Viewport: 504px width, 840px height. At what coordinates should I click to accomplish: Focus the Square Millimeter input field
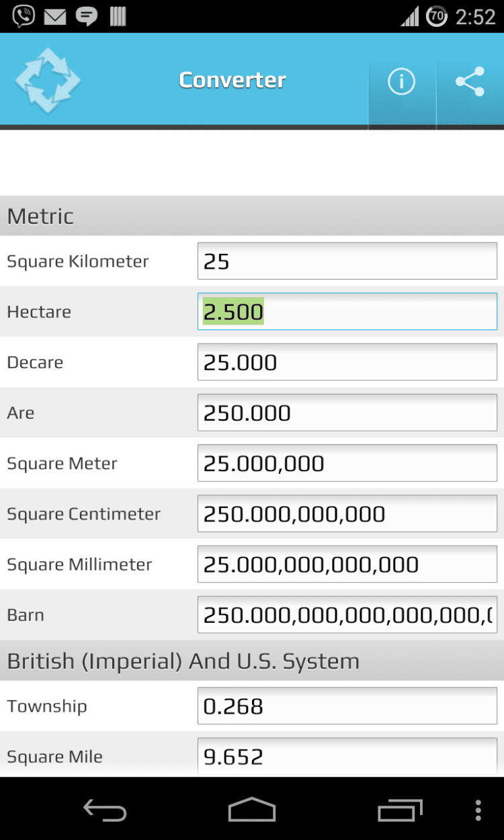(347, 564)
